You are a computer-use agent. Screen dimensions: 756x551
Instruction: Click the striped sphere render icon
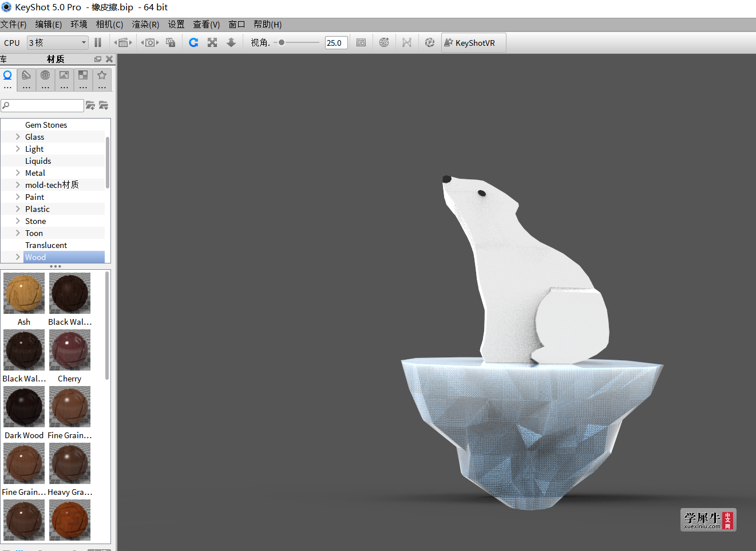tap(384, 42)
